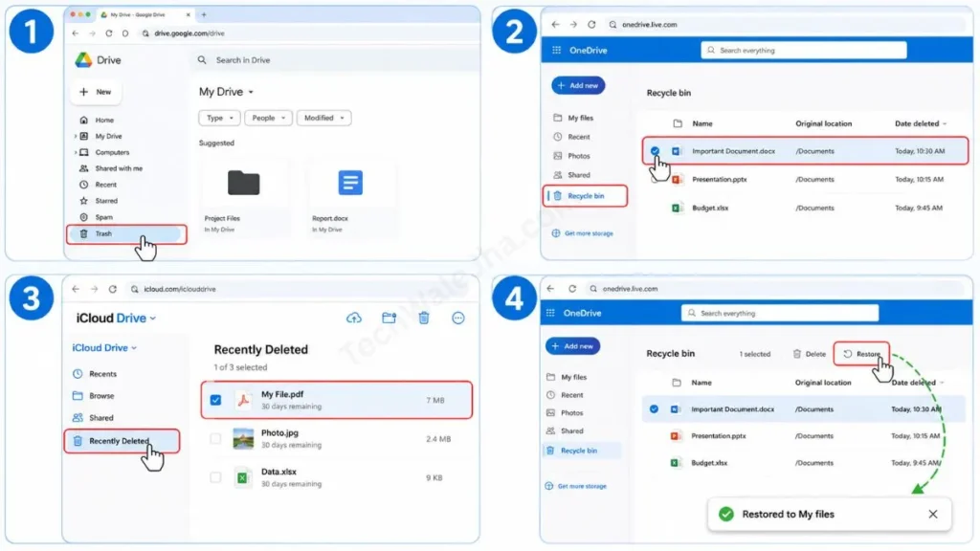Uncheck the My File.pdf checkbox
980x551 pixels.
[x=215, y=400]
